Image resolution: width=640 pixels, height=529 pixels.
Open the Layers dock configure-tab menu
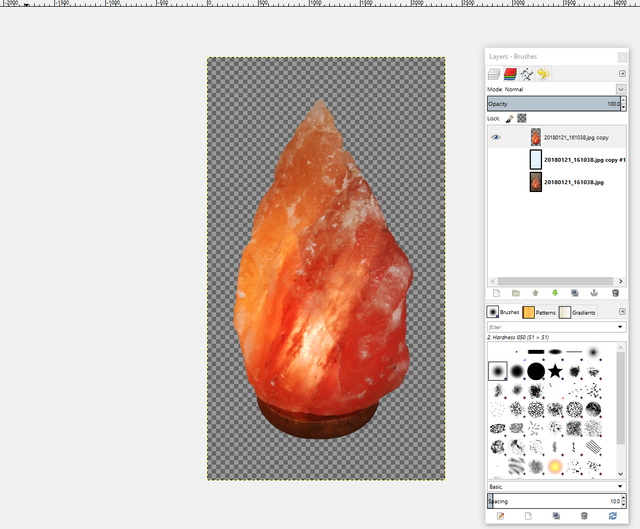coord(622,73)
